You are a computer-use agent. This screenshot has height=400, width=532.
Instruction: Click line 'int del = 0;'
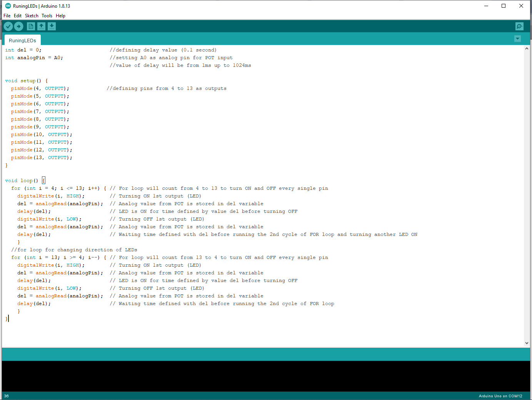click(23, 50)
